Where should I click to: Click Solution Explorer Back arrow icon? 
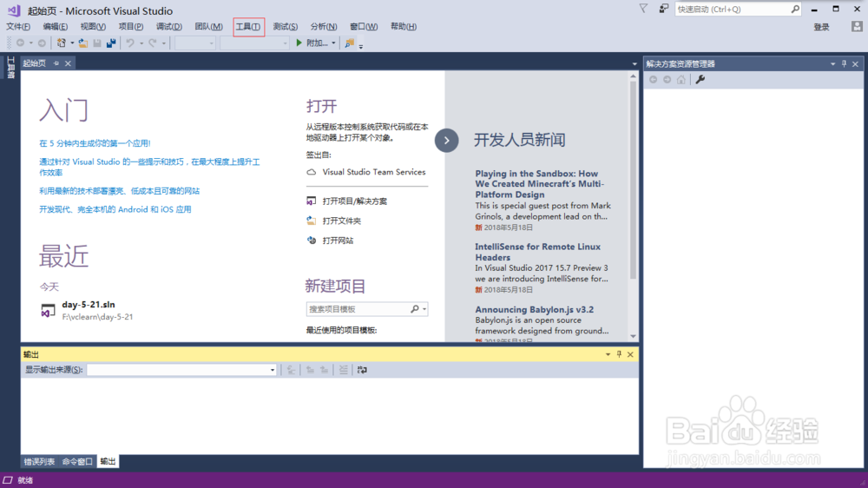[x=654, y=80]
